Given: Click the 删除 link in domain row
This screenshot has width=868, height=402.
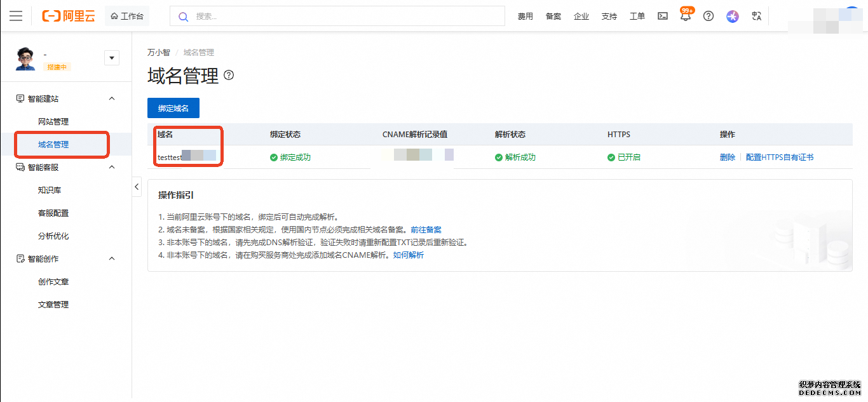Looking at the screenshot, I should click(727, 157).
